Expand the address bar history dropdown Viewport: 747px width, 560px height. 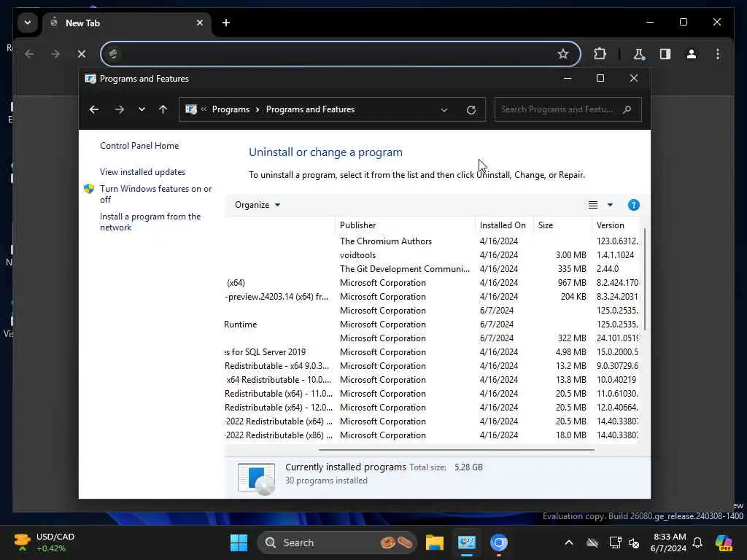click(444, 110)
